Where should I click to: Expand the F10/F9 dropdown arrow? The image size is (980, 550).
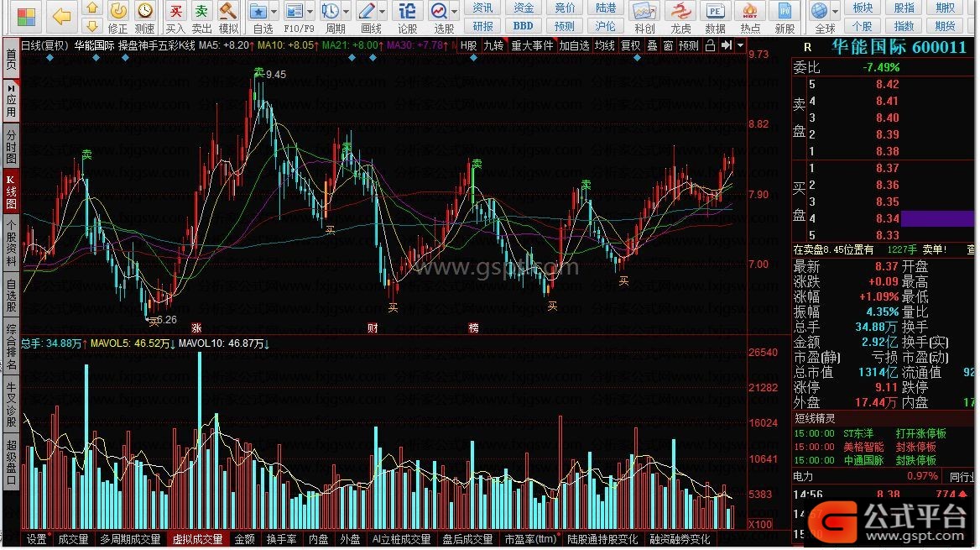pos(310,11)
